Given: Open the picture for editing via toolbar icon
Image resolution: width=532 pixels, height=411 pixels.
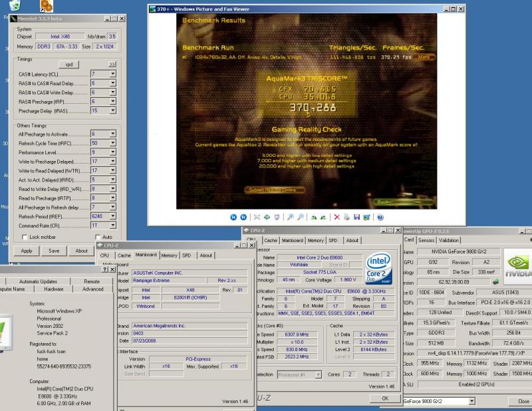Looking at the screenshot, I should [366, 217].
